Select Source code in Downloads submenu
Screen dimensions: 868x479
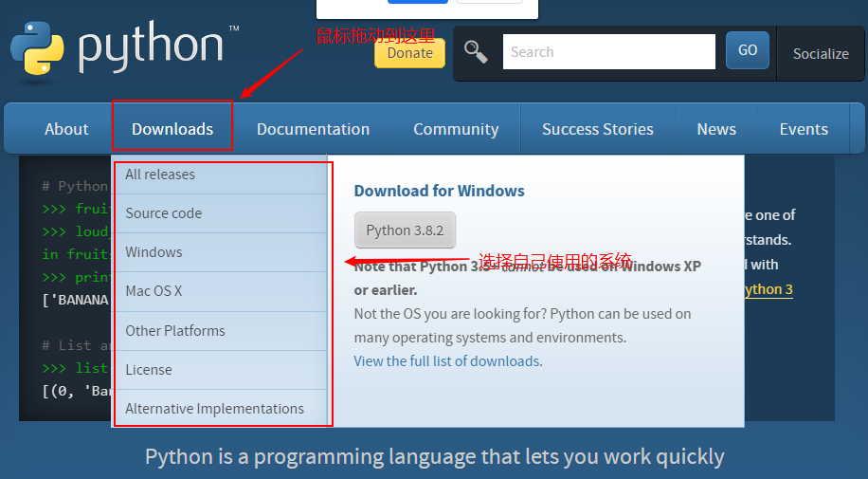[221, 213]
